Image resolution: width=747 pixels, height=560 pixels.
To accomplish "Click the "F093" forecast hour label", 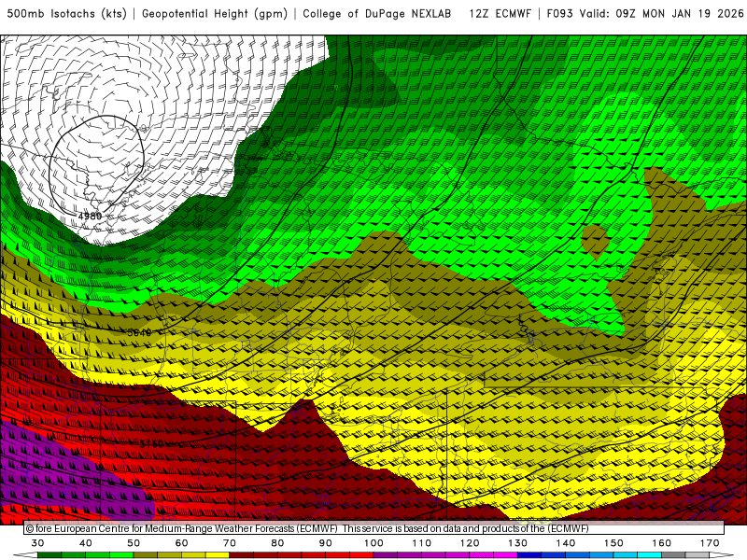I will click(559, 14).
